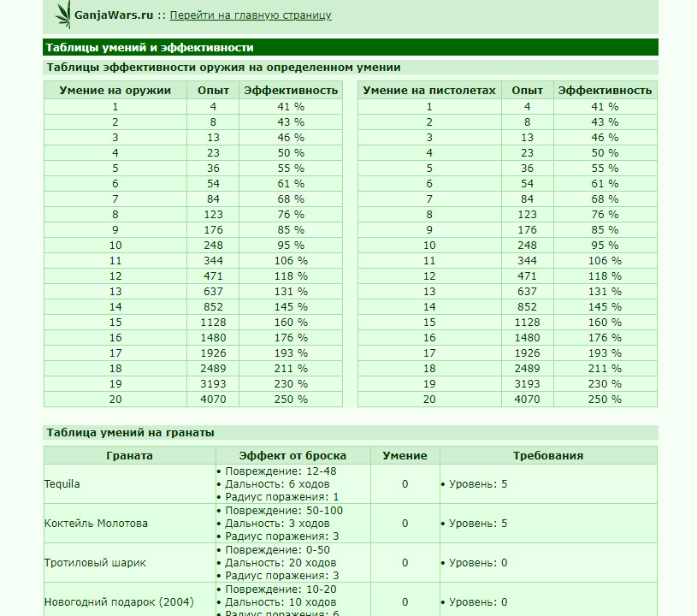Select '1480' in the weapons skill table
The image size is (697, 616).
pos(213,338)
